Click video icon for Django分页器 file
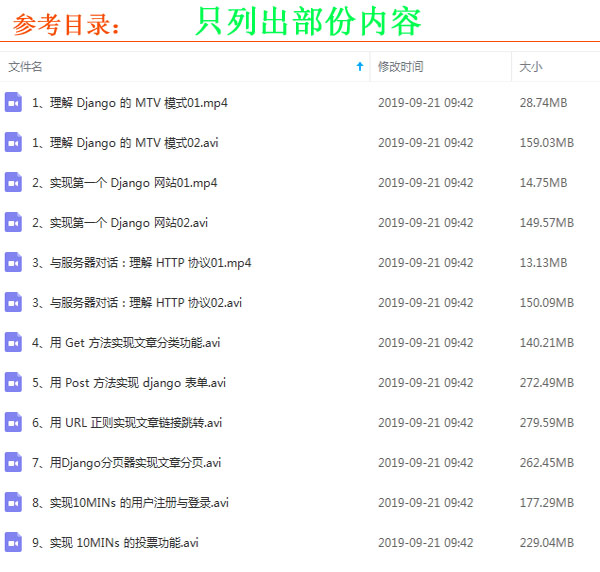600x572 pixels. [13, 462]
